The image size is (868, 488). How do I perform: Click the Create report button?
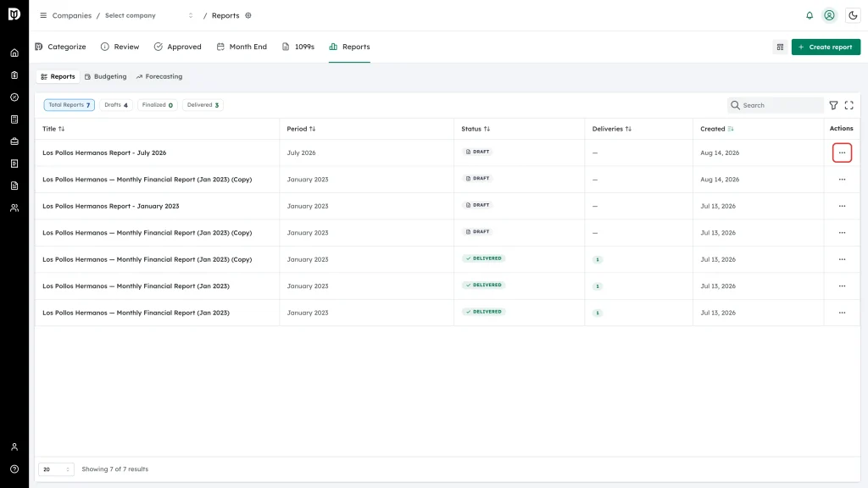826,47
